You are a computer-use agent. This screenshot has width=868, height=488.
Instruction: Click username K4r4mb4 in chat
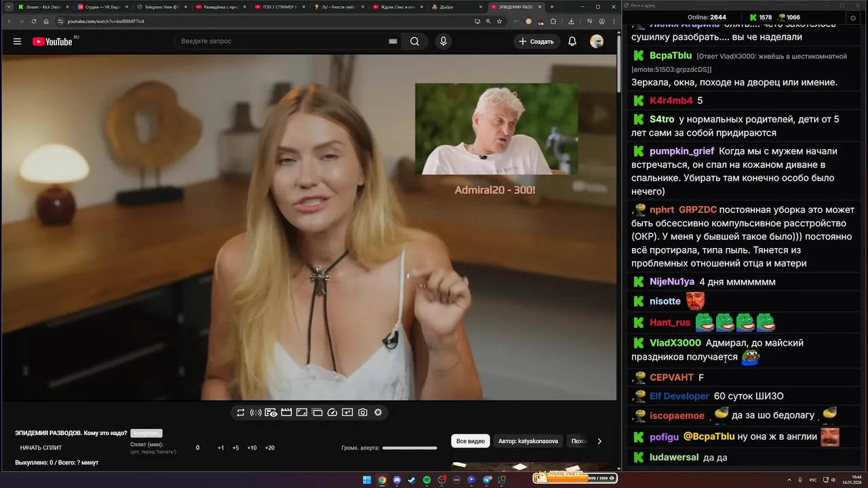pyautogui.click(x=671, y=100)
